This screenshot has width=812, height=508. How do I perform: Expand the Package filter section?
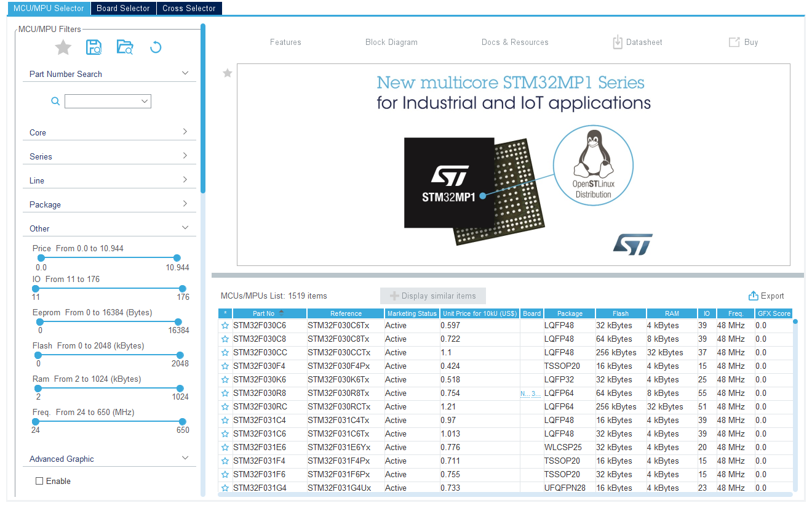click(185, 204)
